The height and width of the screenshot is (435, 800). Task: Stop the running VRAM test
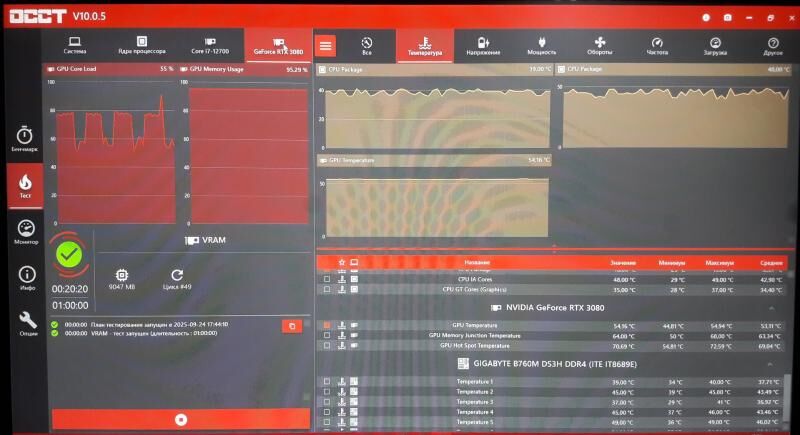click(x=181, y=419)
